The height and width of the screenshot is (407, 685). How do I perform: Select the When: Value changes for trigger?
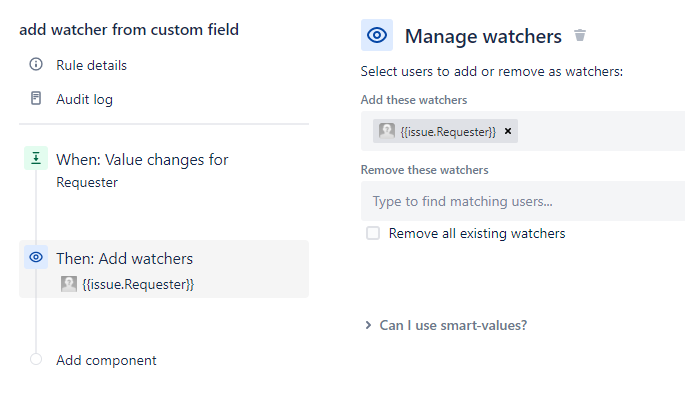[x=142, y=160]
